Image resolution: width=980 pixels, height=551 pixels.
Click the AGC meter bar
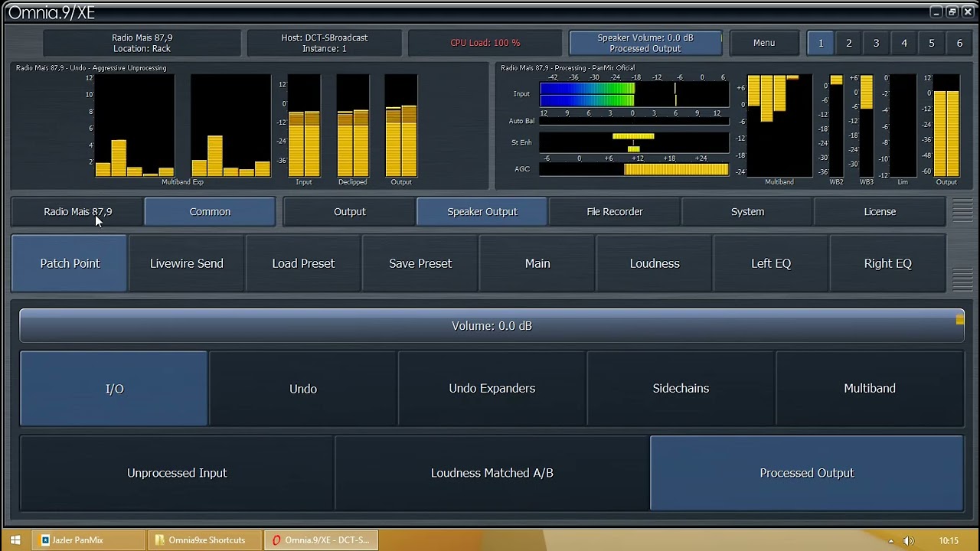tap(634, 169)
